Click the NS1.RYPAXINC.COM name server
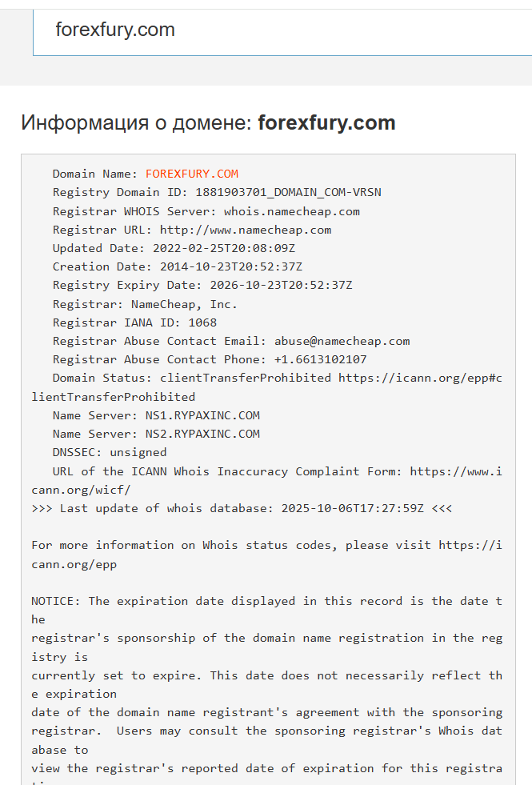This screenshot has width=532, height=785. pyautogui.click(x=202, y=415)
